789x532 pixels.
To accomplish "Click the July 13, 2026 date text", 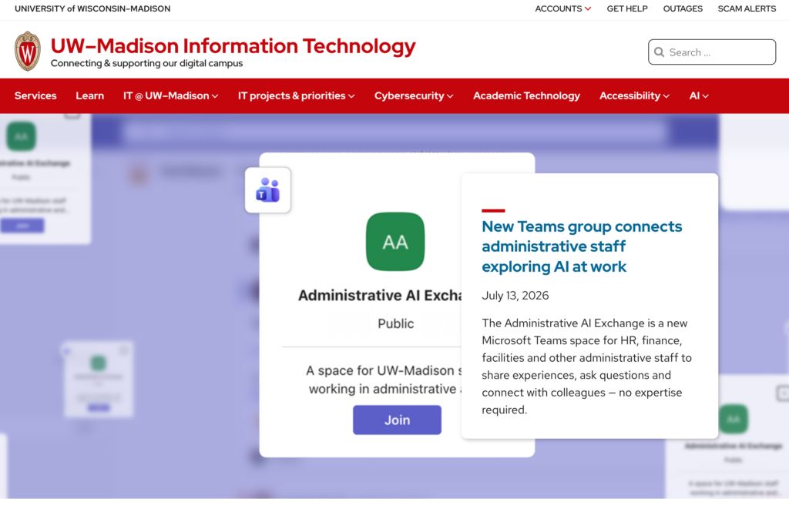I will [515, 295].
